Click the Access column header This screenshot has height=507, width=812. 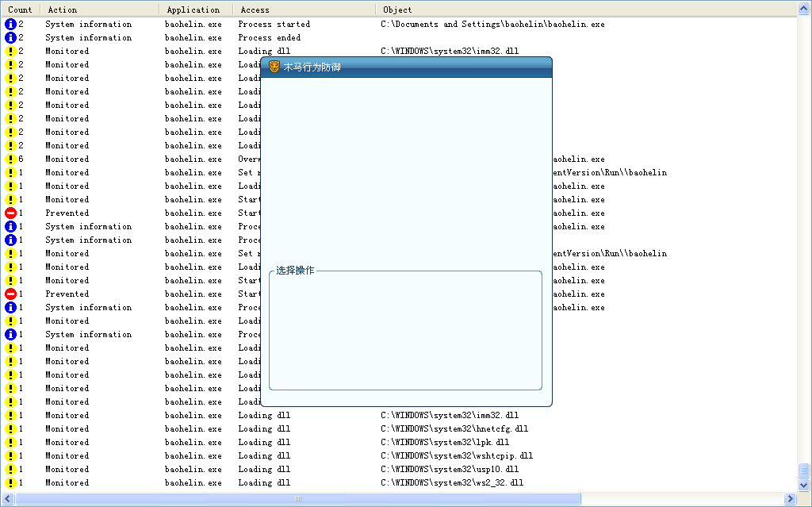tap(255, 10)
